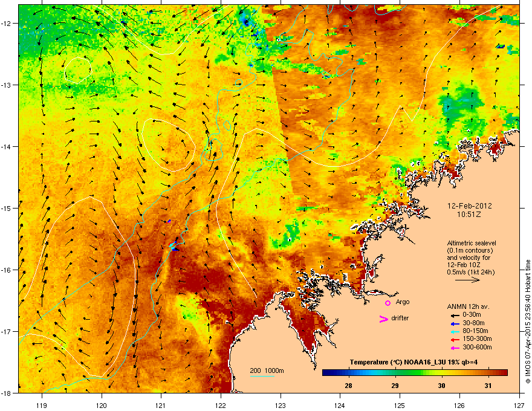
Task: Click the -16 latitude axis label
Action: pos(6,270)
